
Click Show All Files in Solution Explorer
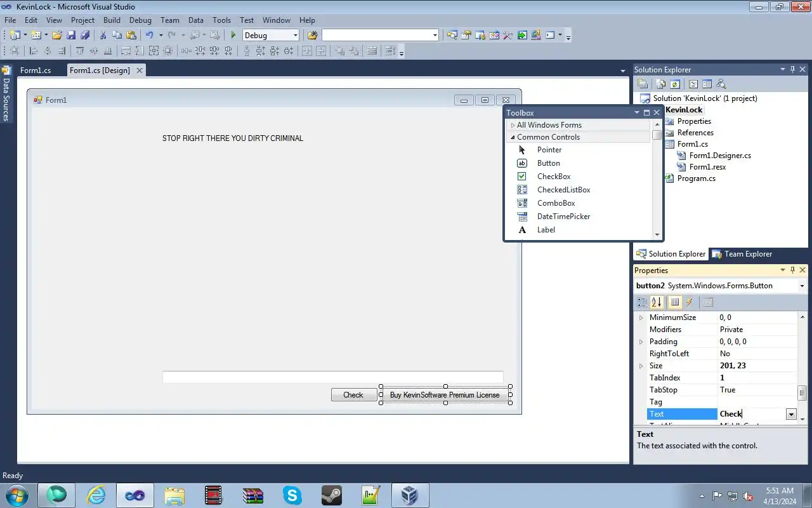(660, 84)
